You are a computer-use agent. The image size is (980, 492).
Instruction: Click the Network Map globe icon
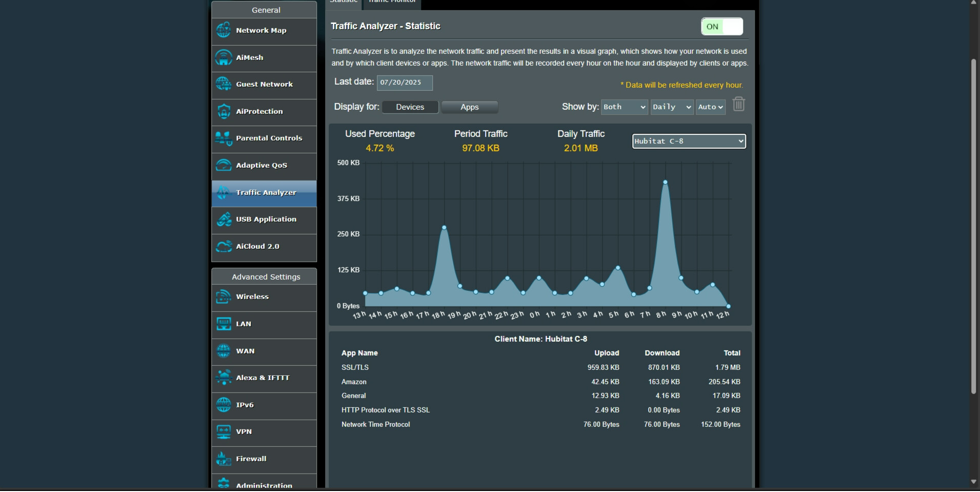(224, 30)
